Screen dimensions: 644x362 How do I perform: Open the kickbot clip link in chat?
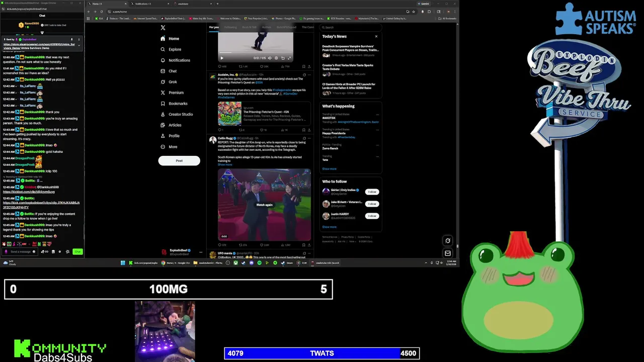[29, 192]
